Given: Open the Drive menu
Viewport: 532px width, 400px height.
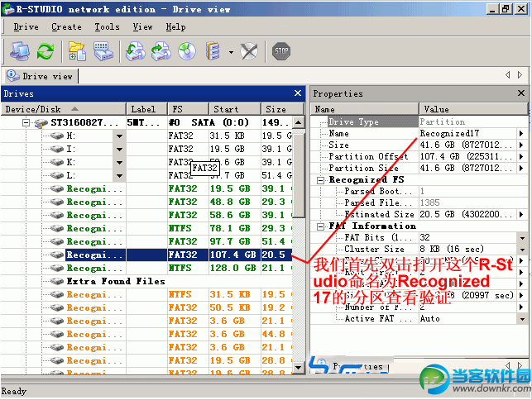Looking at the screenshot, I should click(26, 26).
